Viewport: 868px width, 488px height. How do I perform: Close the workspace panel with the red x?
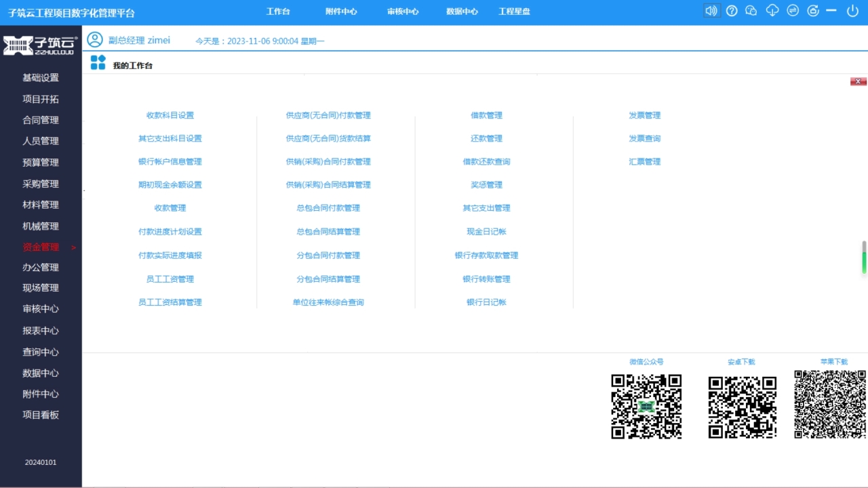858,81
